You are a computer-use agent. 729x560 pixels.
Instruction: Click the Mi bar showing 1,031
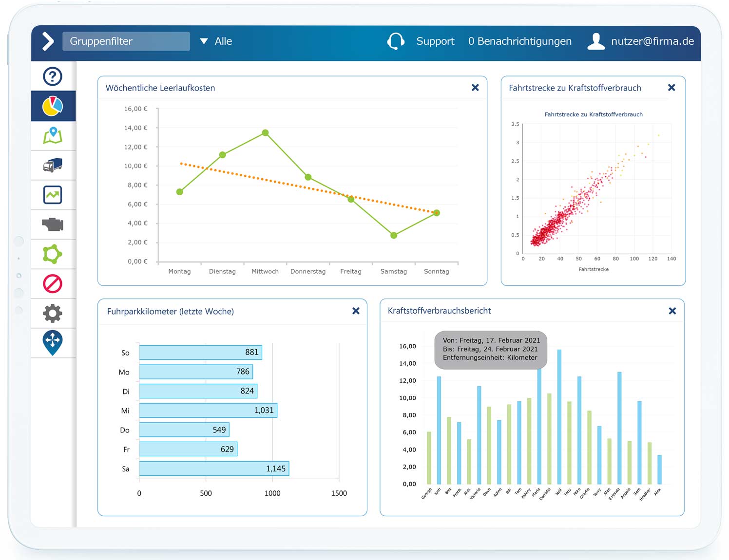tap(208, 411)
